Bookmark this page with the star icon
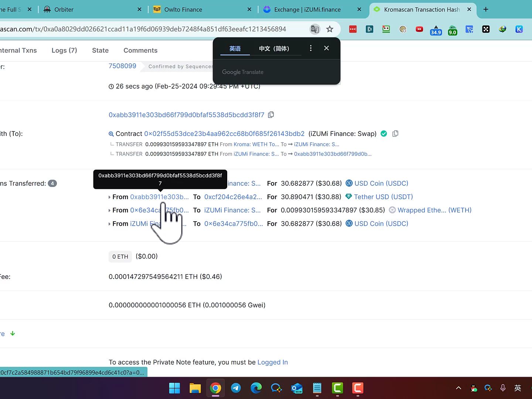This screenshot has height=399, width=532. pyautogui.click(x=330, y=29)
